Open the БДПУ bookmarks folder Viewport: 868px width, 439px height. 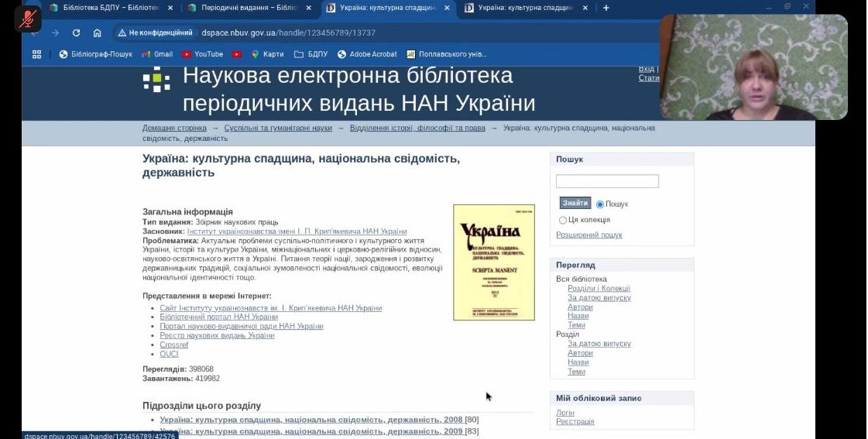(311, 54)
